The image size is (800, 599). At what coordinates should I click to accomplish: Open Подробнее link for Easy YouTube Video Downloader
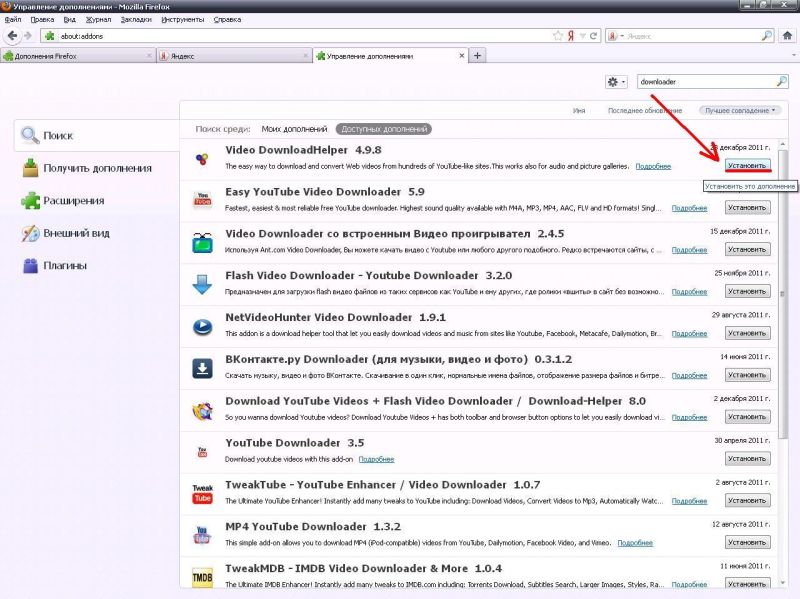point(689,208)
